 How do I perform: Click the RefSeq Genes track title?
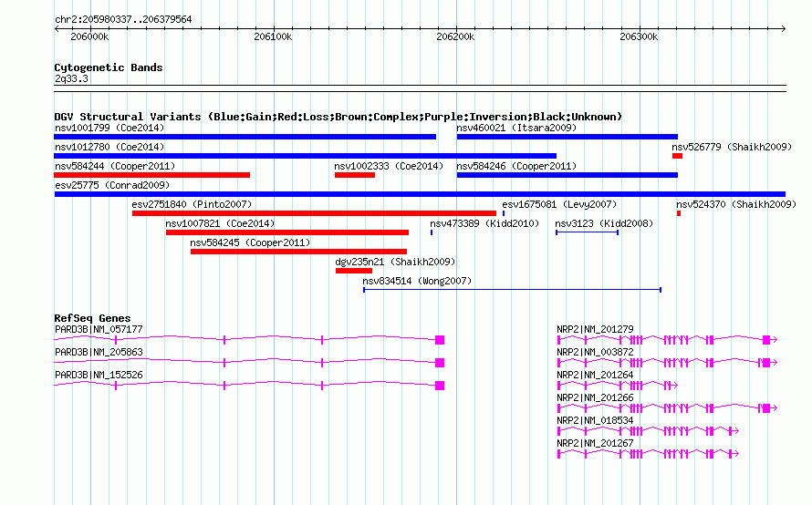(92, 318)
